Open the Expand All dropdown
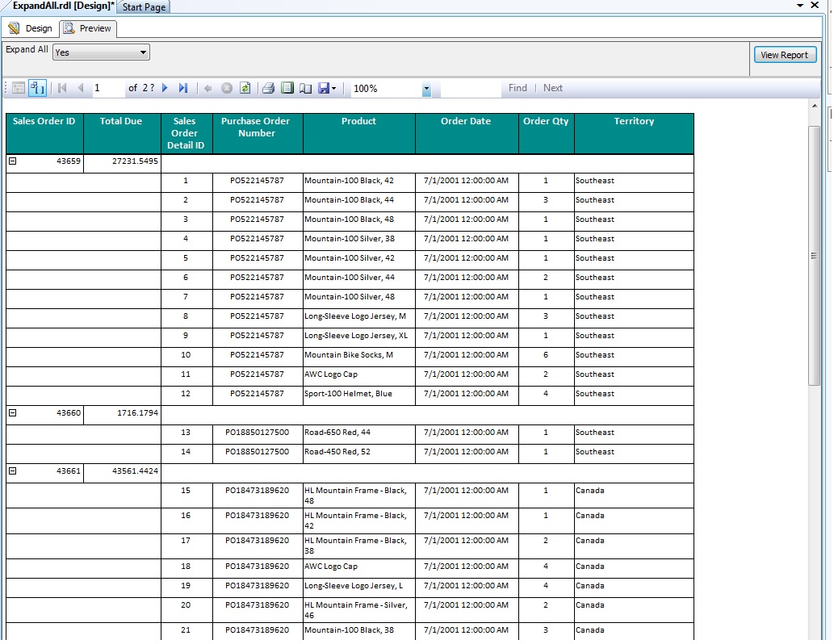The width and height of the screenshot is (834, 644). (x=144, y=52)
